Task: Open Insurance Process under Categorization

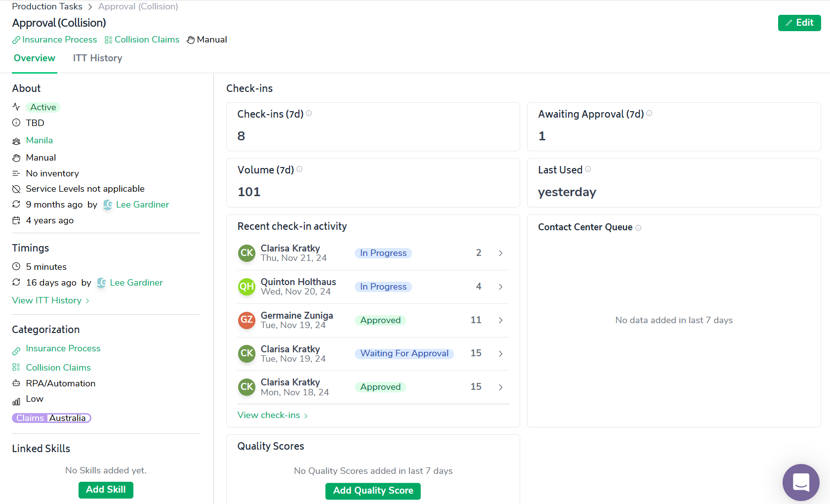Action: click(63, 348)
